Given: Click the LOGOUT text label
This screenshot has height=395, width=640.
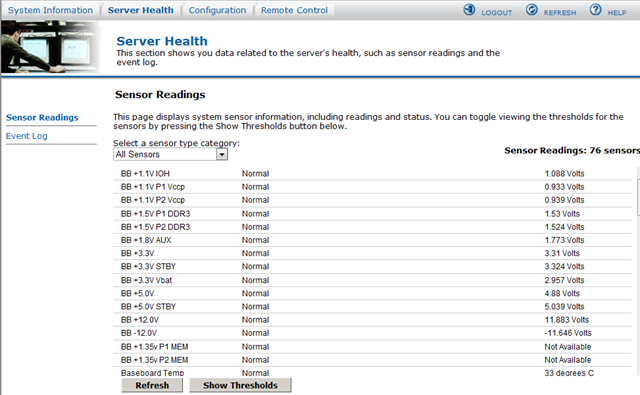Looking at the screenshot, I should click(497, 13).
